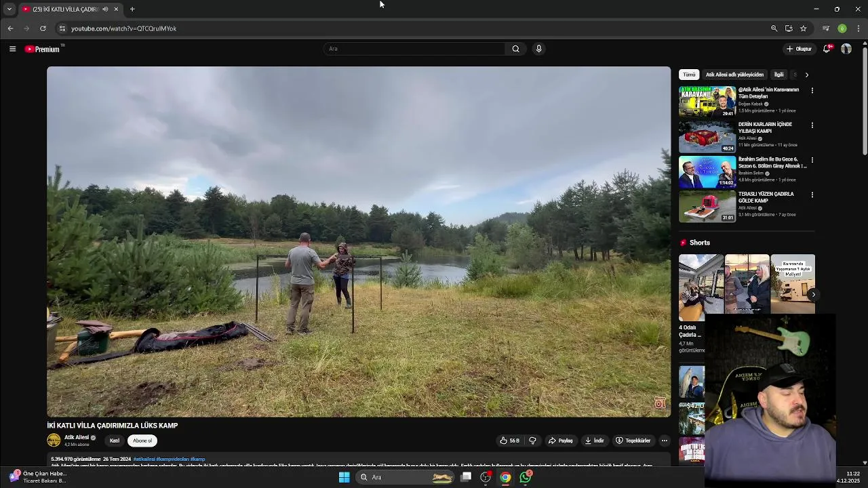Click the YouTube search magnifier button
This screenshot has height=488, width=868.
[515, 49]
